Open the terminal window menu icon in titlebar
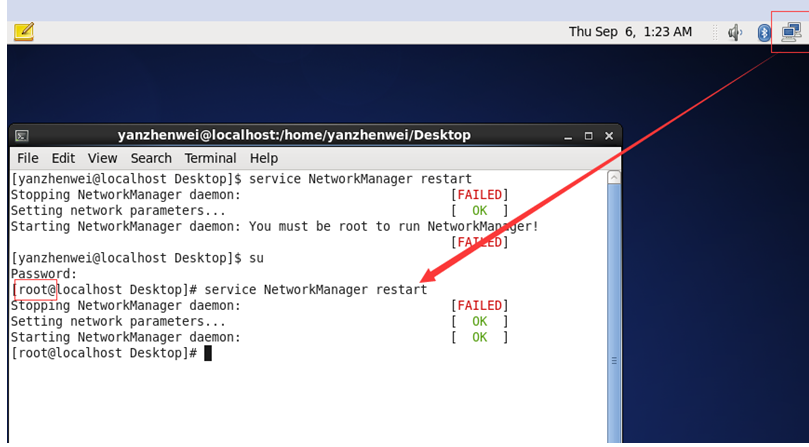809x447 pixels. [x=22, y=136]
